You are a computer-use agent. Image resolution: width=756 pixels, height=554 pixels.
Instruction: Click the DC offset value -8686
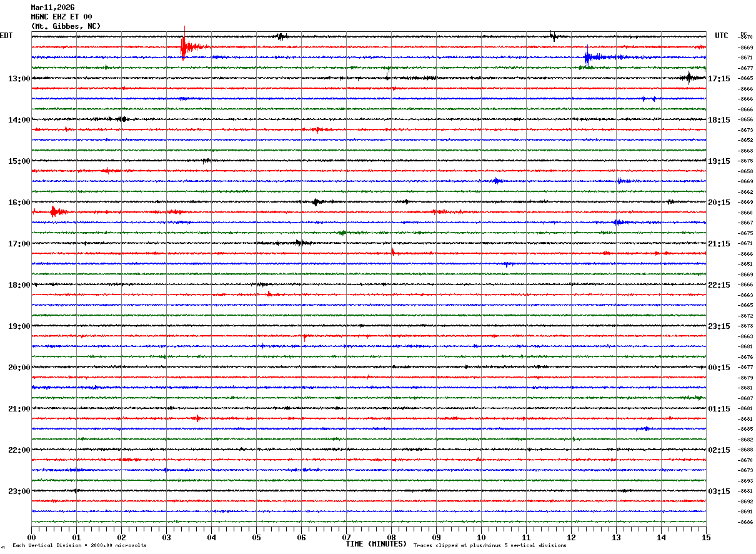point(746,522)
